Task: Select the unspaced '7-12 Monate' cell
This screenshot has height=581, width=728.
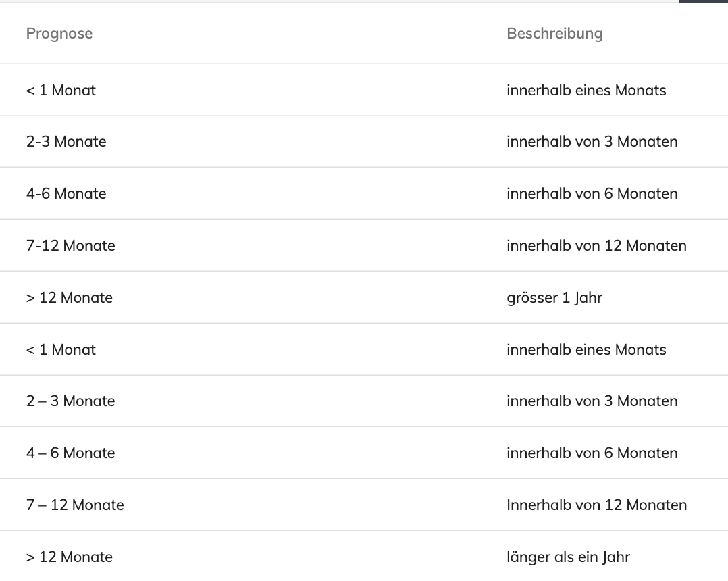Action: (x=70, y=246)
